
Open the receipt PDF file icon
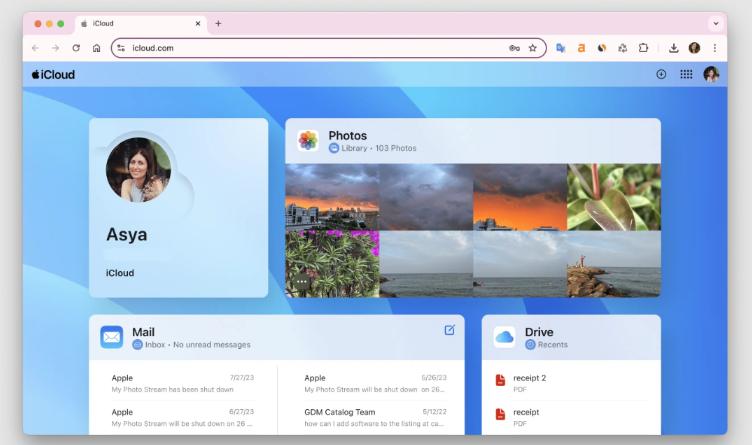(x=500, y=414)
